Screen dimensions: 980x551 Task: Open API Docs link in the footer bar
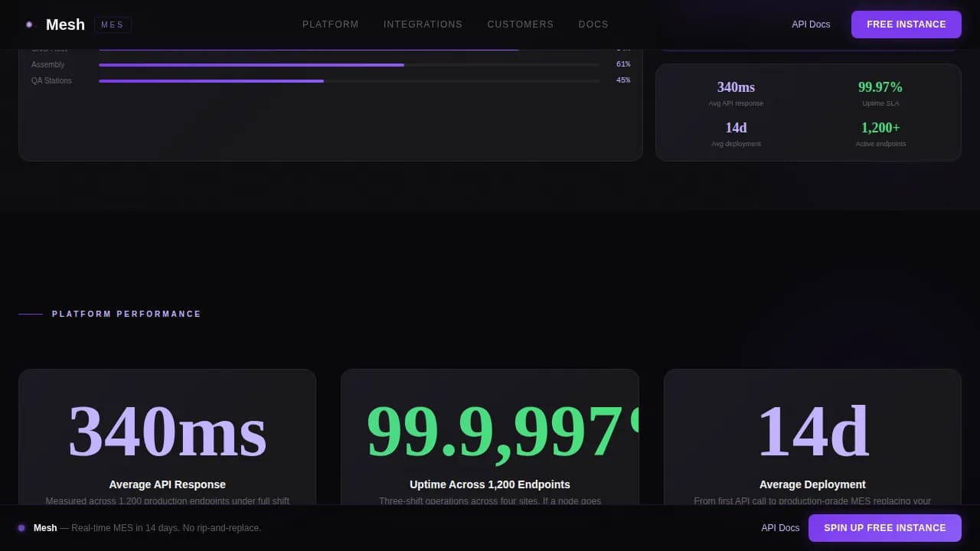pos(780,528)
